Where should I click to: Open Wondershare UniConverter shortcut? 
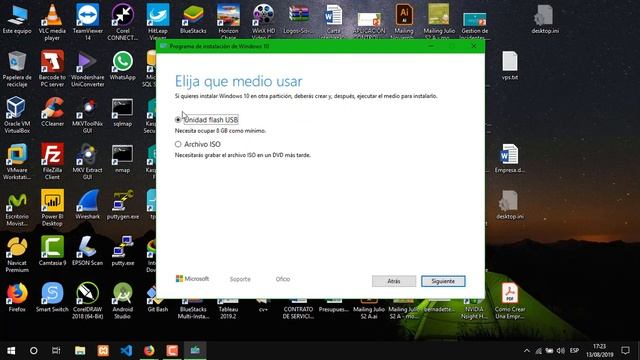[x=87, y=69]
